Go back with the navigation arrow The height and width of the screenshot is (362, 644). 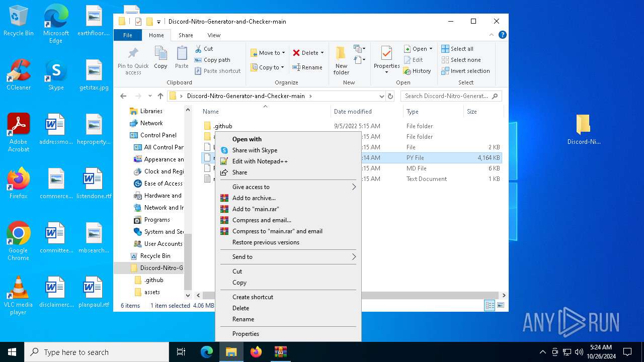point(123,96)
